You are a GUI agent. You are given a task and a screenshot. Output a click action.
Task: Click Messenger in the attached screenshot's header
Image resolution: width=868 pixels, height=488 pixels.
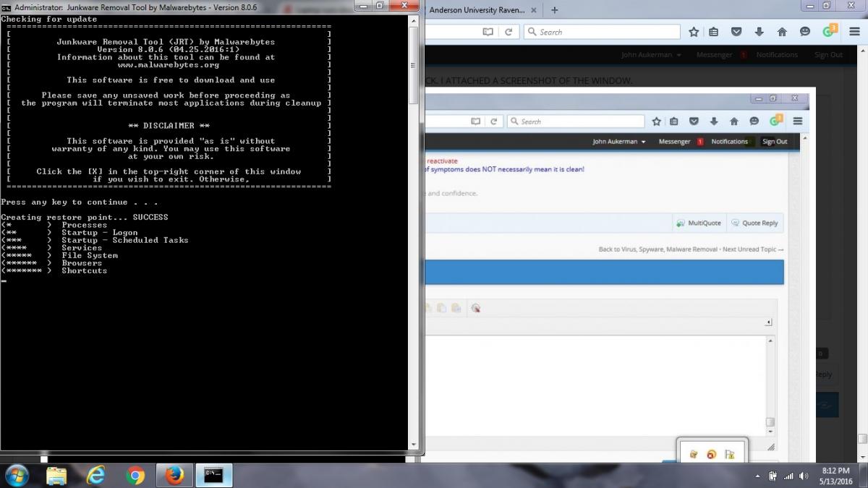674,142
